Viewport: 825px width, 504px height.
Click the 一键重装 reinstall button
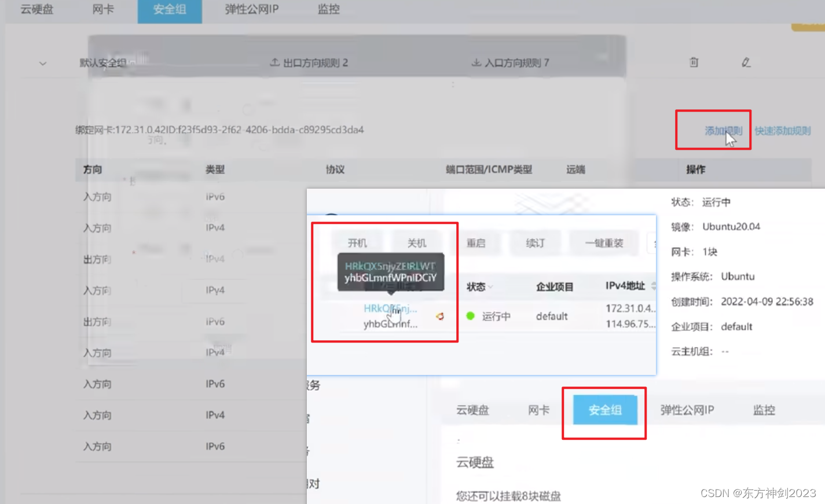(604, 243)
